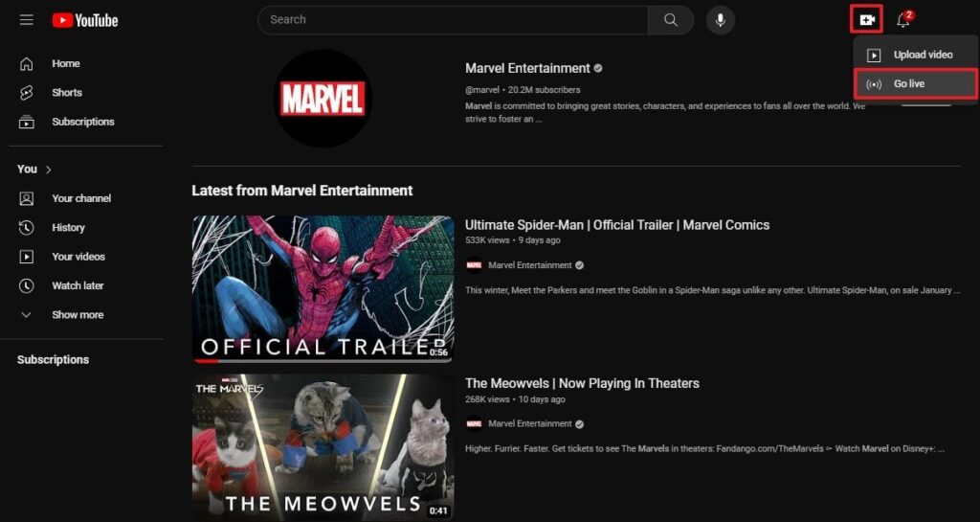Click Marvel Entertainment name under Meowvels video
This screenshot has height=522, width=980.
tap(530, 424)
